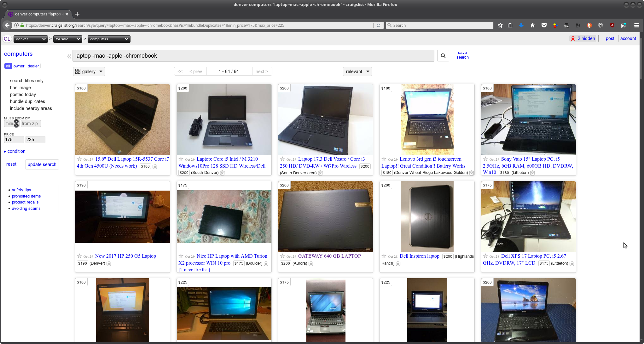Open the relevant sort order dropdown
This screenshot has height=344, width=644.
[357, 72]
